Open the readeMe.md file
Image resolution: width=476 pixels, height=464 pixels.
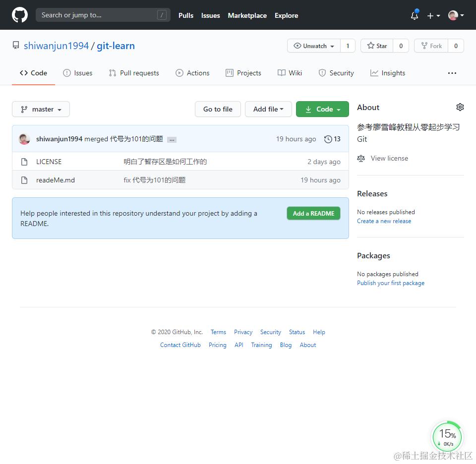coord(56,180)
